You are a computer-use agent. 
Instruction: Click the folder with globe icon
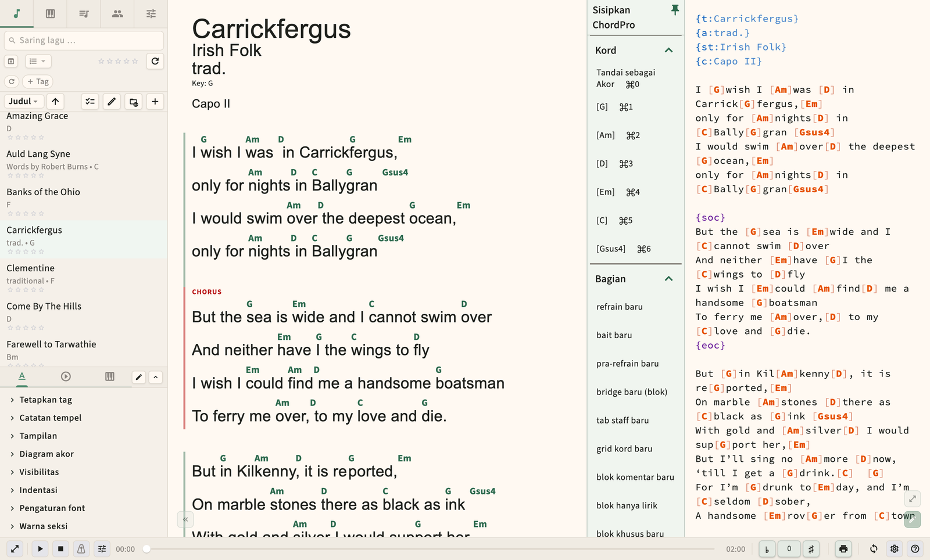point(134,102)
